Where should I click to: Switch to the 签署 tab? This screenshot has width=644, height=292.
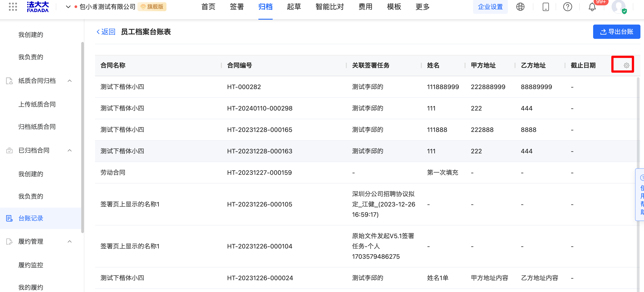(237, 7)
